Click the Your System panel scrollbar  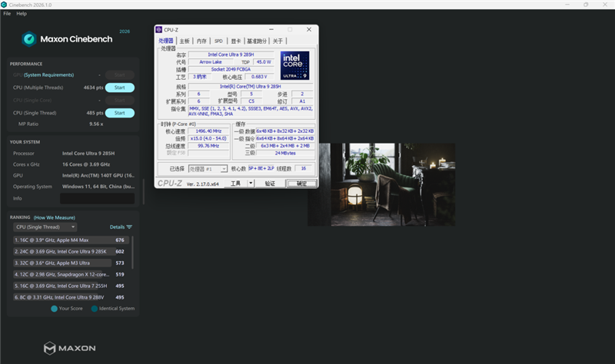(x=144, y=192)
